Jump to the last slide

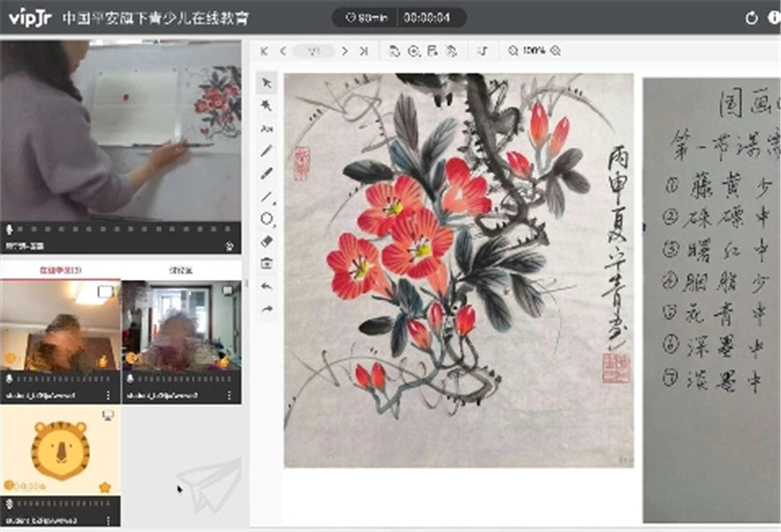[364, 50]
